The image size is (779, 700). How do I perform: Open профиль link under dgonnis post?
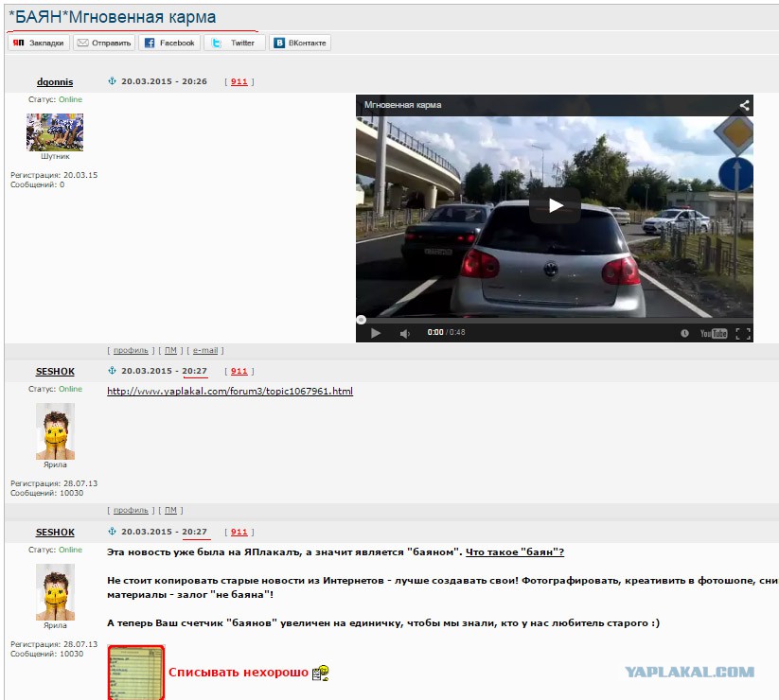[x=131, y=350]
